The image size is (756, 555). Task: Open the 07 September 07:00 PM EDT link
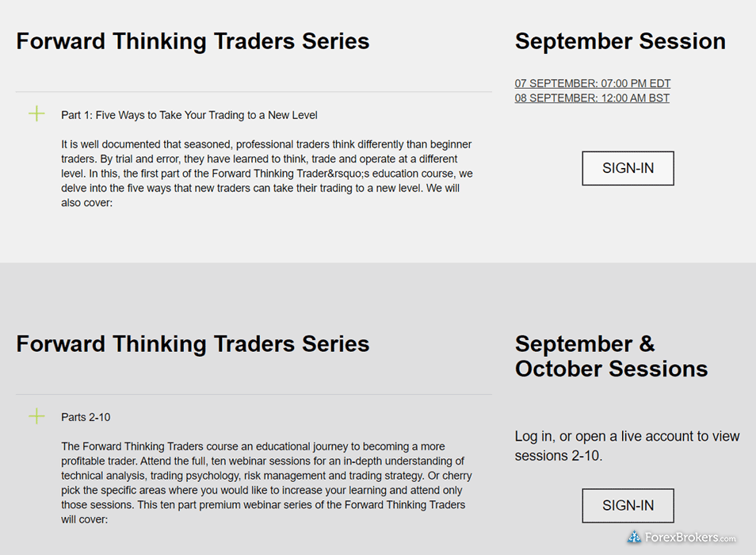coord(593,83)
